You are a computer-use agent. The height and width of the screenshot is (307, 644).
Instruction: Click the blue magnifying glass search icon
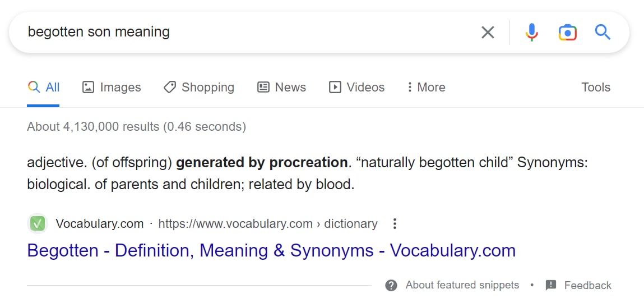tap(603, 31)
